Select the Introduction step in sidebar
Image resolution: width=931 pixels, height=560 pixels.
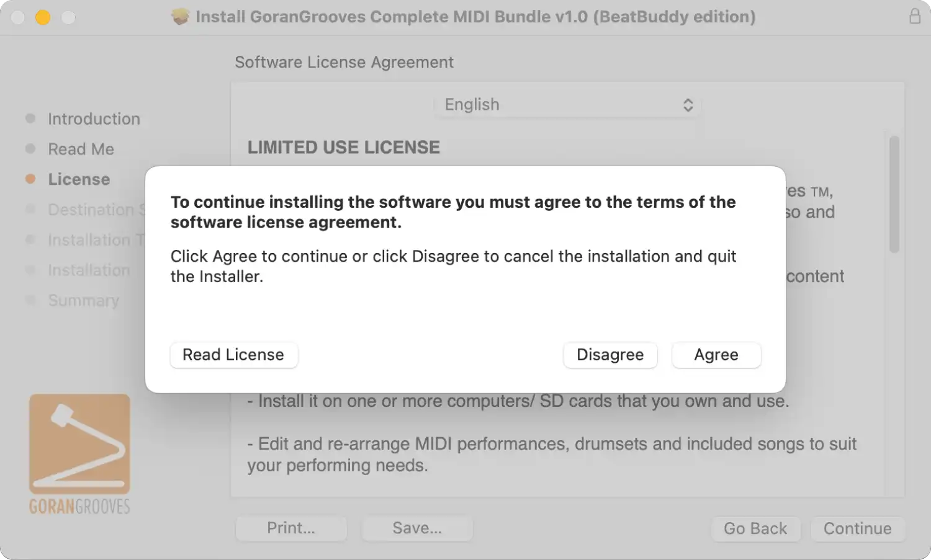point(94,118)
